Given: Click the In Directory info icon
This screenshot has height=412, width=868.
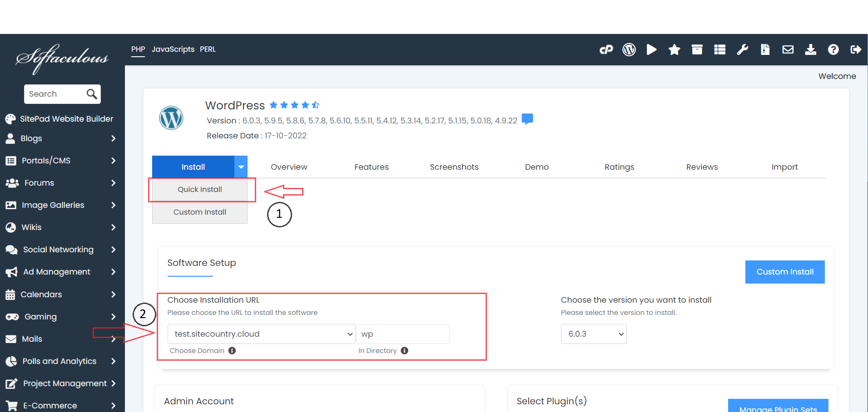Looking at the screenshot, I should pyautogui.click(x=405, y=351).
